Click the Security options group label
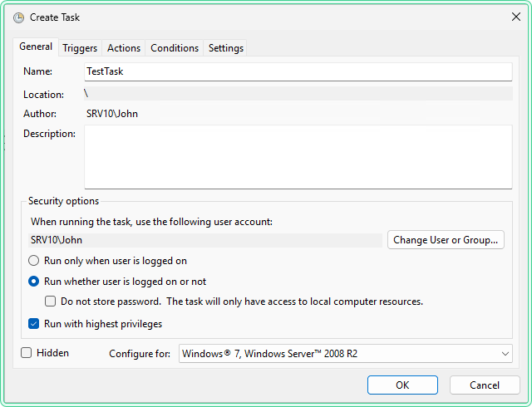The image size is (532, 407). pyautogui.click(x=63, y=201)
